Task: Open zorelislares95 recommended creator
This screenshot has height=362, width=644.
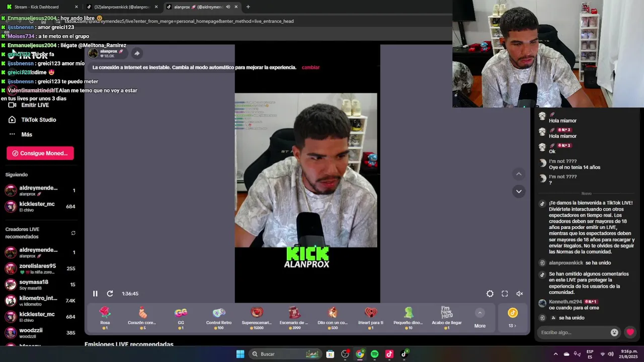Action: coord(40,268)
